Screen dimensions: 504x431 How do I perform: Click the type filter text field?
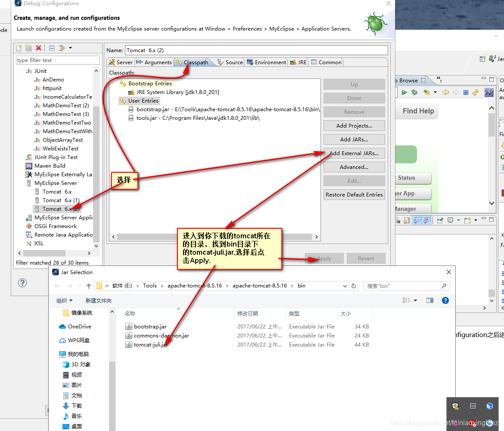[x=58, y=59]
